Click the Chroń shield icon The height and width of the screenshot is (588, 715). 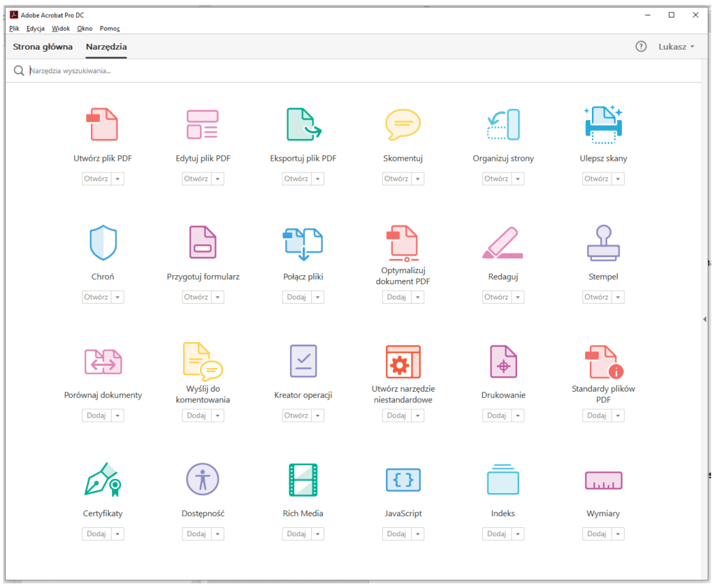point(103,243)
